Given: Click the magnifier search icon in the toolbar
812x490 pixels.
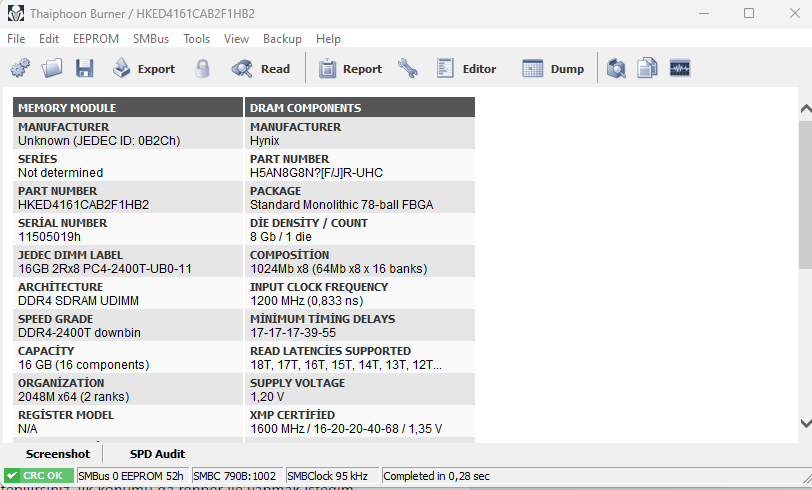Looking at the screenshot, I should 616,68.
